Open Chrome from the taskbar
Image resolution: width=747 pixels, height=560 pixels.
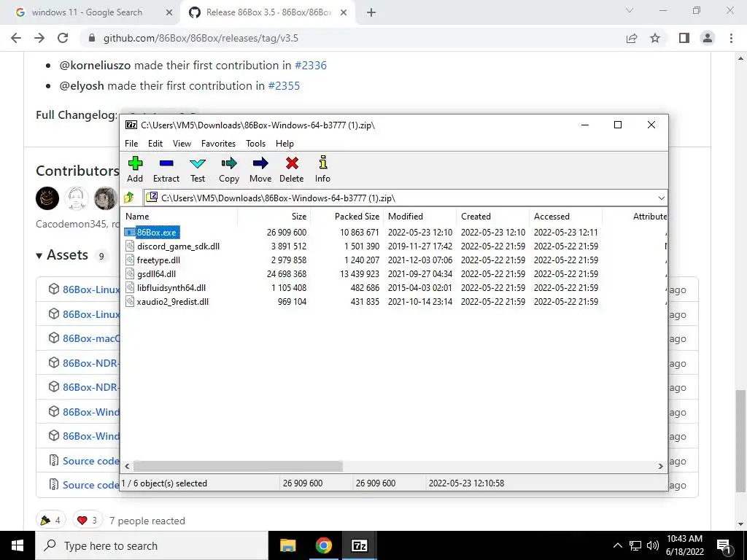[323, 545]
